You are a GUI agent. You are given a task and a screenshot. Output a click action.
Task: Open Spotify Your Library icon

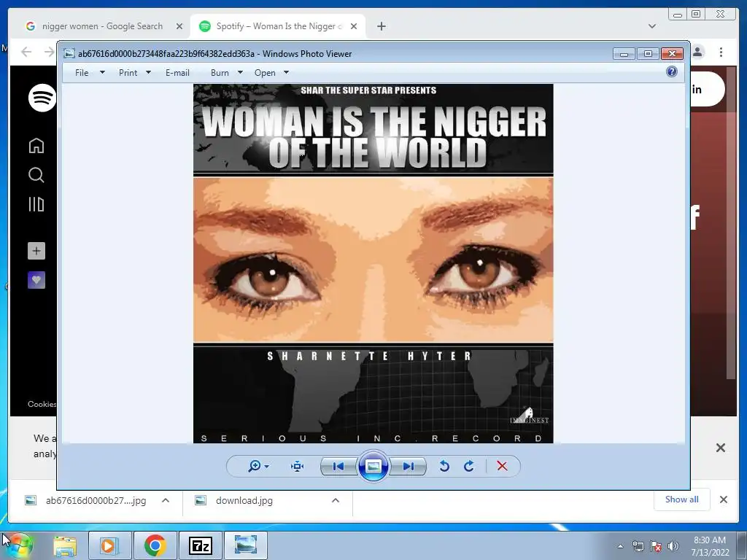click(36, 204)
